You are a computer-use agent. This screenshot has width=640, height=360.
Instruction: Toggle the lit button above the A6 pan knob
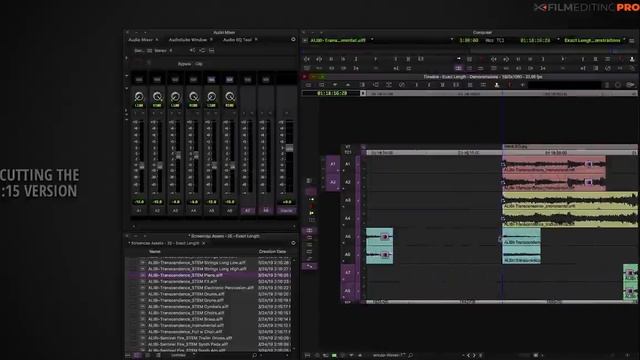point(230,80)
